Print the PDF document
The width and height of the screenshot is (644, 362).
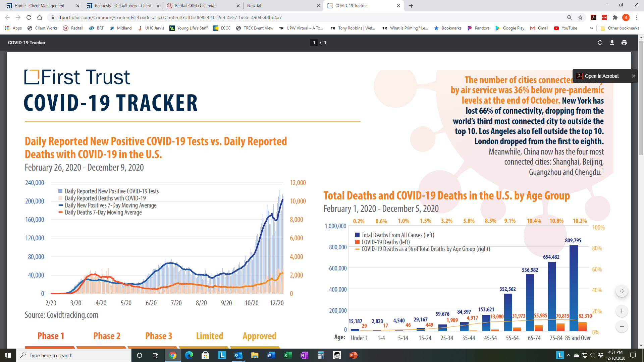(624, 43)
